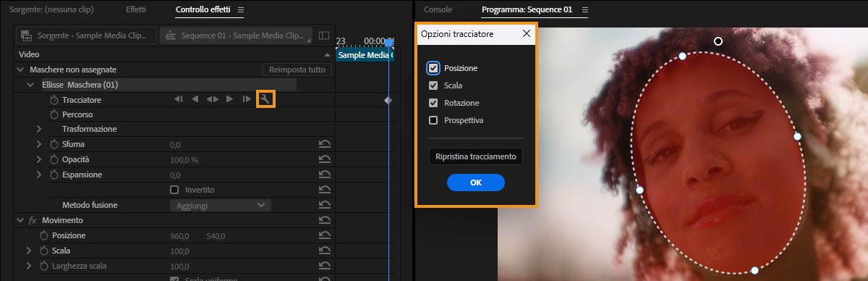
Task: Click Opacità value 100,0 % field
Action: (x=184, y=160)
